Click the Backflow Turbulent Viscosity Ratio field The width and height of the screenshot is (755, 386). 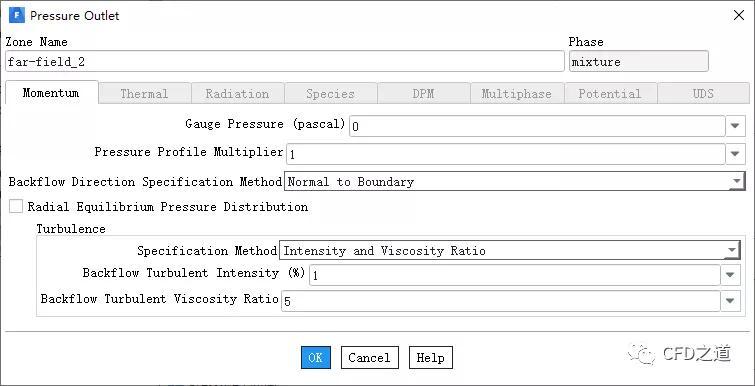pyautogui.click(x=501, y=301)
